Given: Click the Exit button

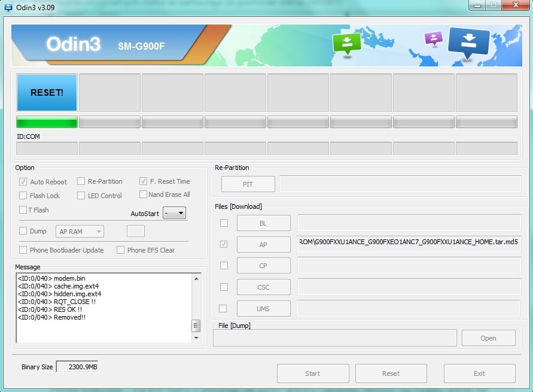Looking at the screenshot, I should pyautogui.click(x=480, y=373).
